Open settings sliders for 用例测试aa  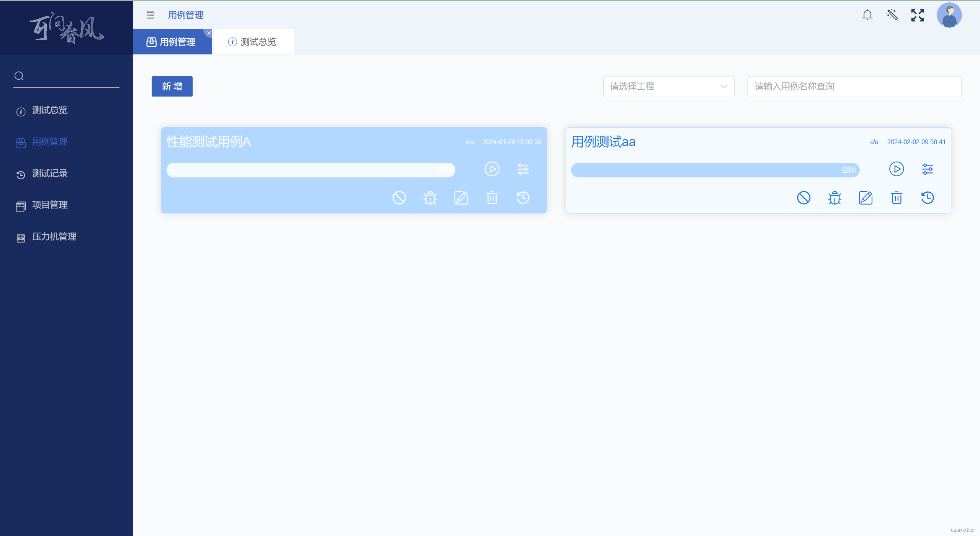(927, 169)
